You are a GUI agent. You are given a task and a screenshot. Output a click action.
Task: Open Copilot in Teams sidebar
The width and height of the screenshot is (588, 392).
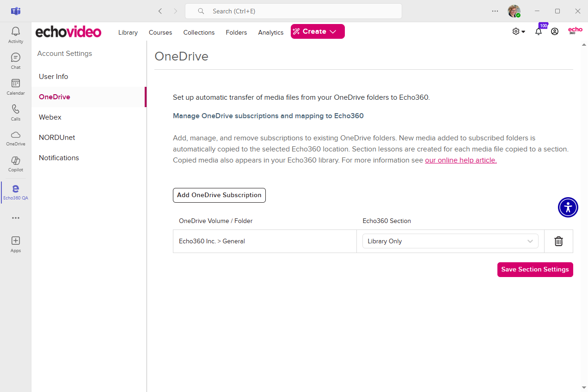point(16,164)
